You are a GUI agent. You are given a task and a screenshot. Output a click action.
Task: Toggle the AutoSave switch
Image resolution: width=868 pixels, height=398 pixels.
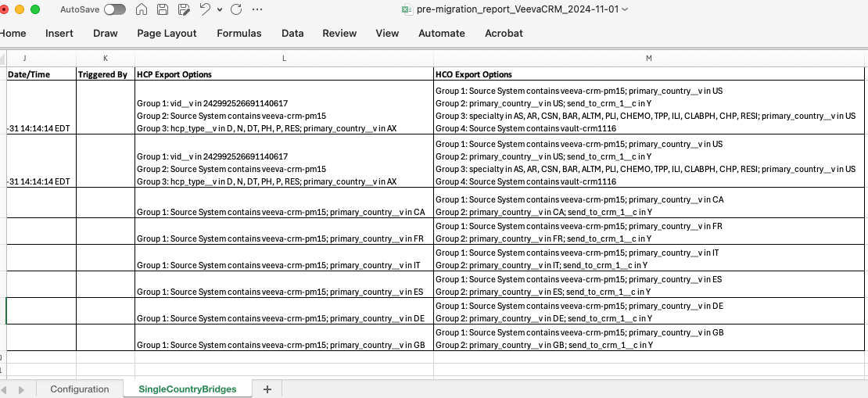(114, 9)
